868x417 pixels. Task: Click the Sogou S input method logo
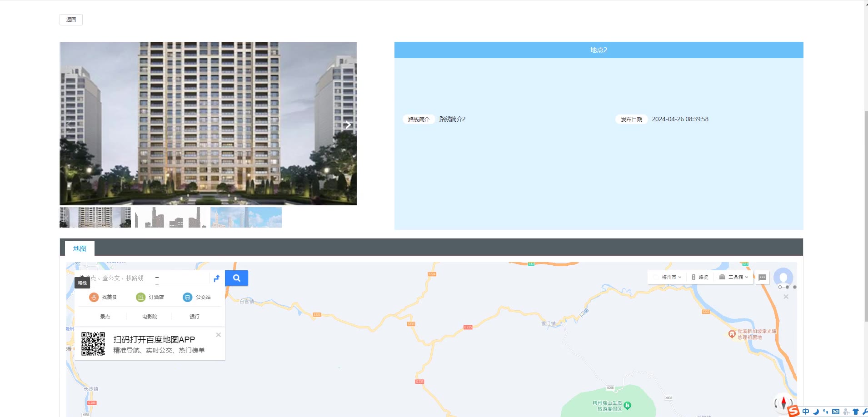793,411
